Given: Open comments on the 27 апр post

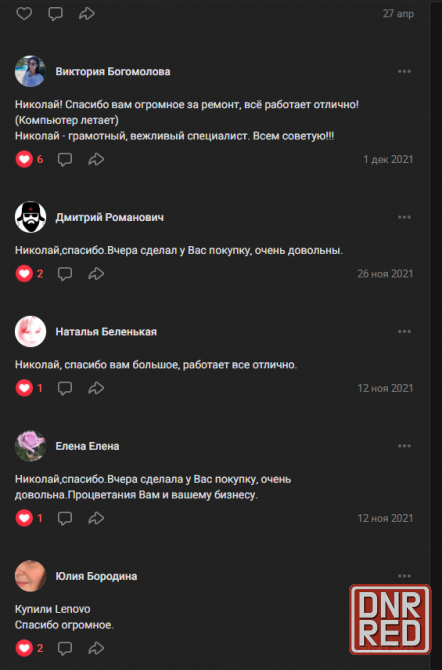Looking at the screenshot, I should 56,14.
